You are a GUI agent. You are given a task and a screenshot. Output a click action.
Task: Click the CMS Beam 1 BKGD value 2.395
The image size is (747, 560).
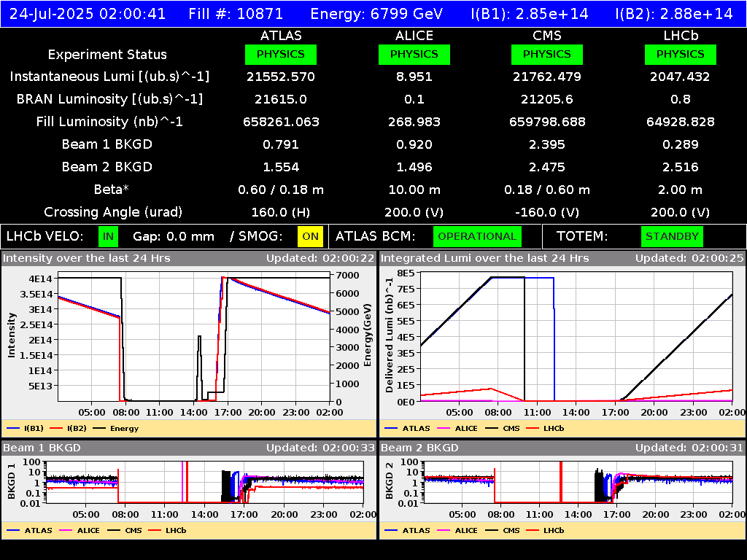click(x=547, y=144)
